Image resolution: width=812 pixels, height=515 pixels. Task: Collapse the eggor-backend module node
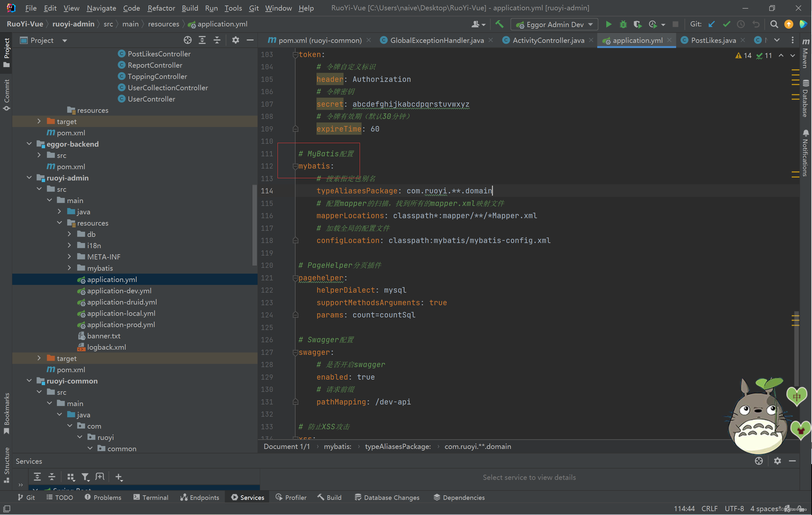tap(29, 144)
